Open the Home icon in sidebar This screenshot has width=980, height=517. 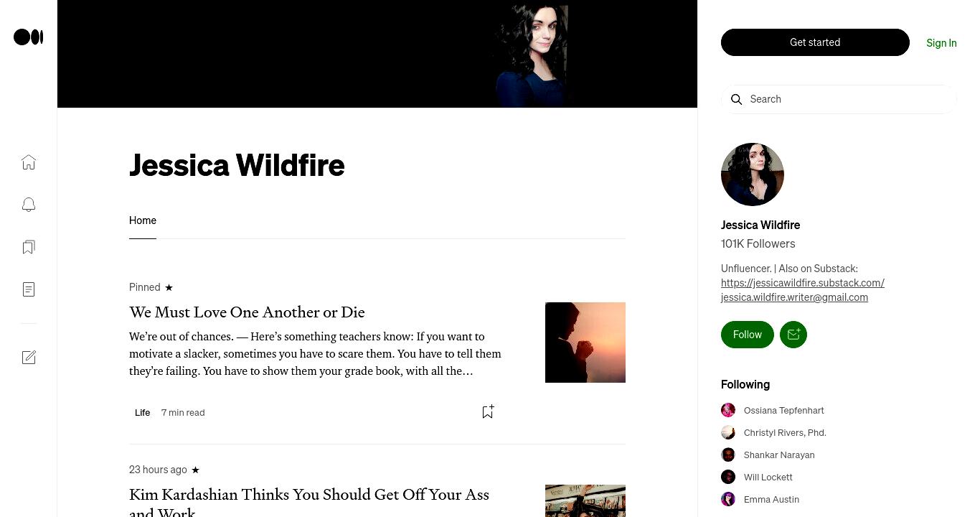point(29,162)
